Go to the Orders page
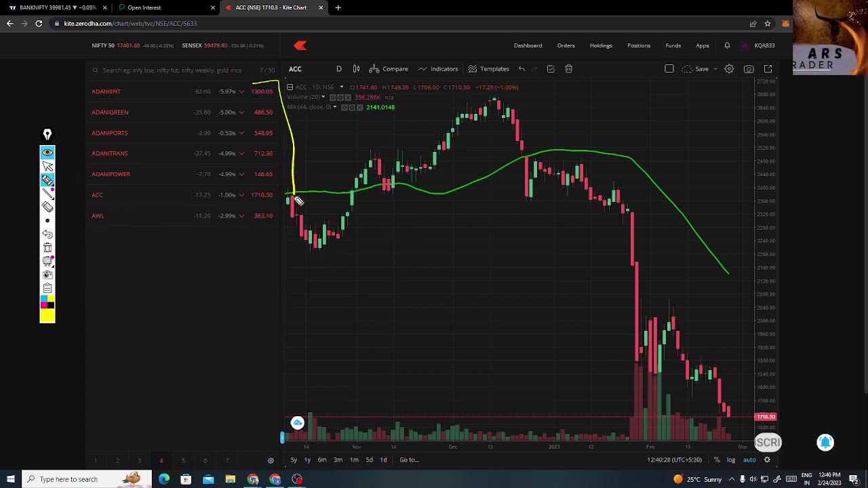This screenshot has height=488, width=868. (x=566, y=45)
